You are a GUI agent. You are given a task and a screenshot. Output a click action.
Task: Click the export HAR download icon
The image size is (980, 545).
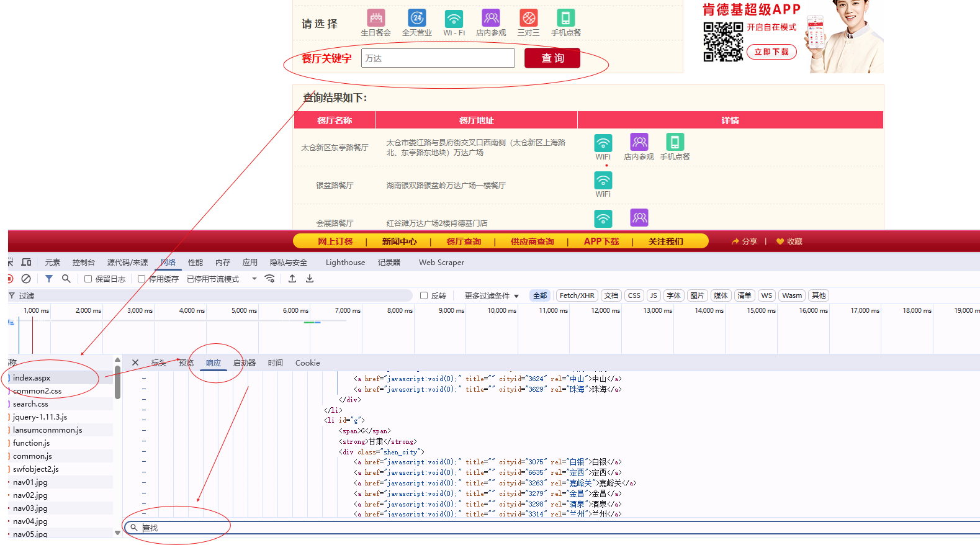(310, 279)
